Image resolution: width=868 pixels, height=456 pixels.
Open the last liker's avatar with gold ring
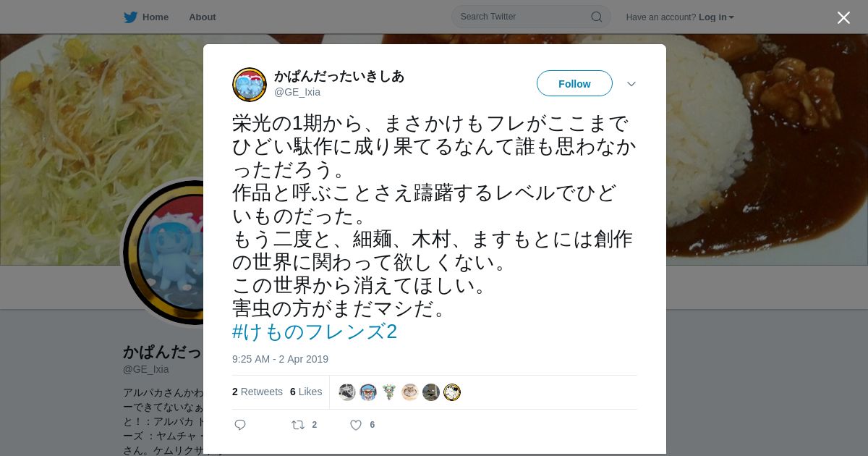tap(452, 392)
